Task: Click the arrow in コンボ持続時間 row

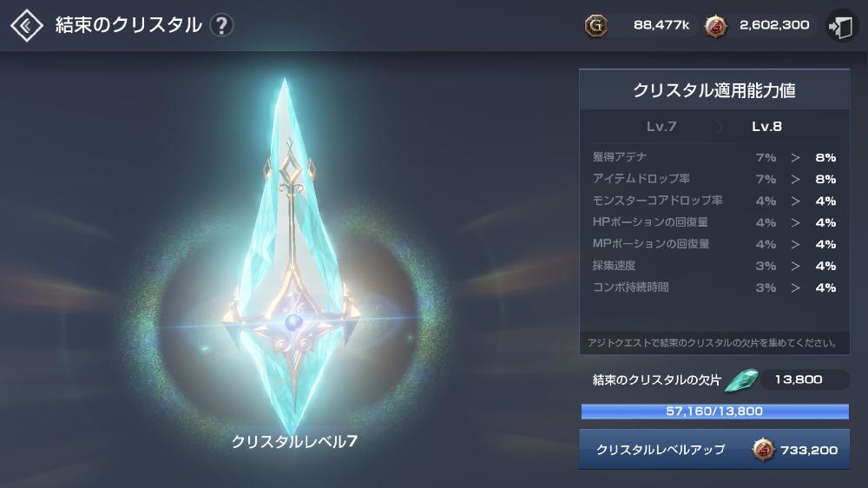Action: point(795,287)
